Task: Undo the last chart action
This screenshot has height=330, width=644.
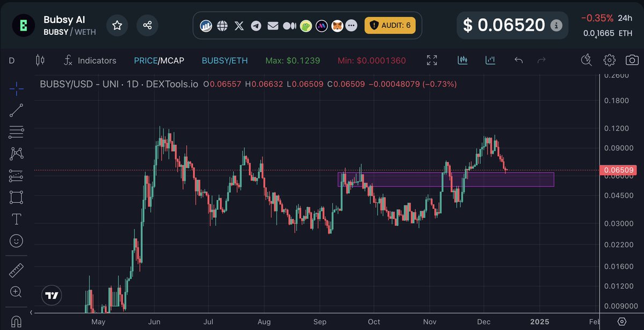Action: [518, 60]
